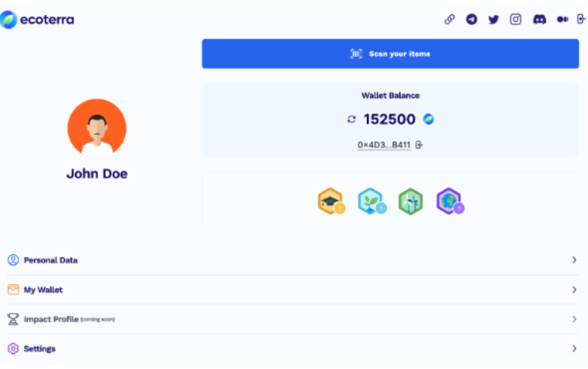This screenshot has height=369, width=588.
Task: Click the globe earth badge
Action: [449, 201]
